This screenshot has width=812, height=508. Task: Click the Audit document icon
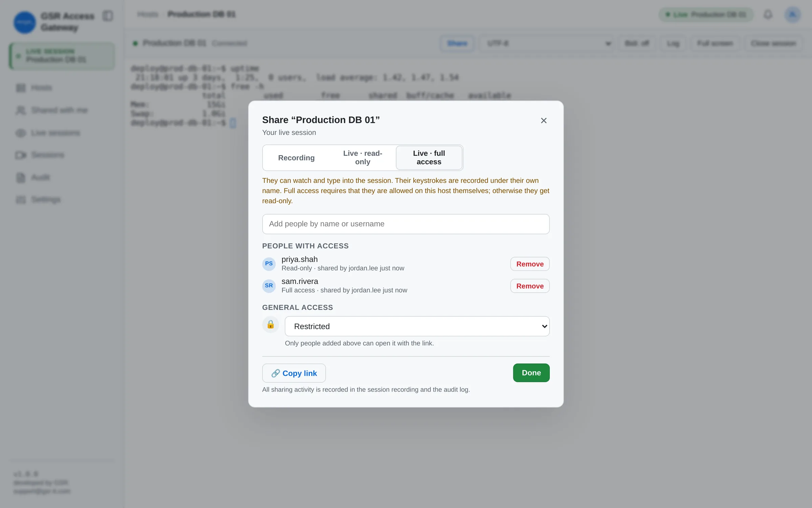coord(21,177)
